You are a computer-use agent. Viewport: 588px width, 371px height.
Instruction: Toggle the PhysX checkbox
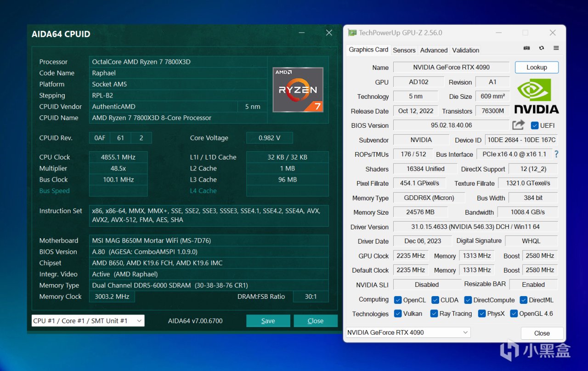pyautogui.click(x=481, y=314)
